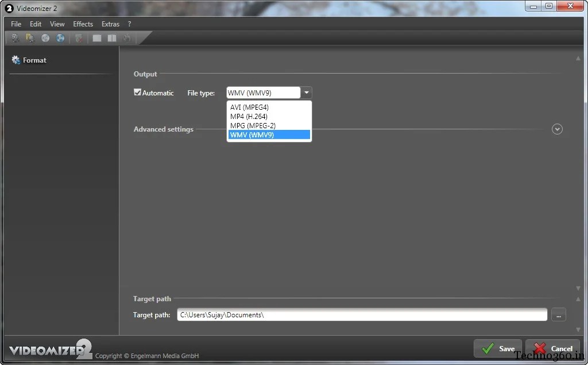The image size is (588, 365).
Task: Choose MPG (MPEG-2) from the list
Action: [269, 125]
